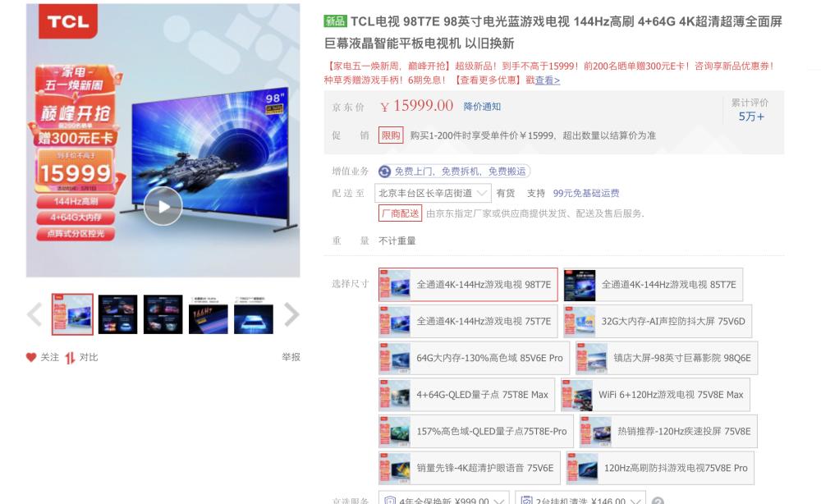The height and width of the screenshot is (504, 821).
Task: Select option 64G大内存-130%高色域 85V6E Pro
Action: (x=474, y=358)
